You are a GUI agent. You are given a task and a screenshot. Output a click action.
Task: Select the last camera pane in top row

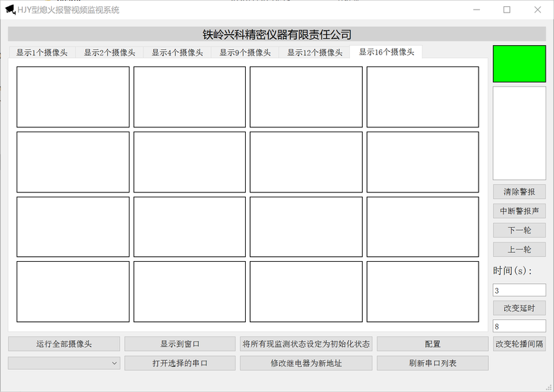point(422,97)
